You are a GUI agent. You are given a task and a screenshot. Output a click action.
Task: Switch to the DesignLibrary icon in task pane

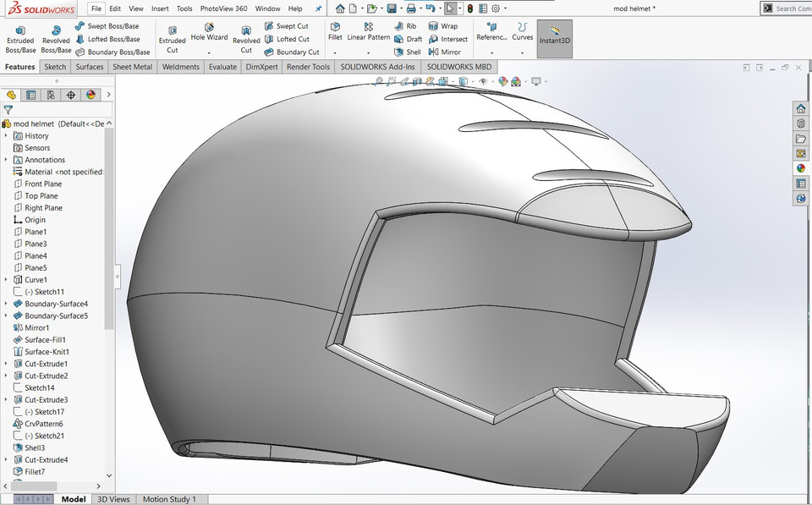(x=801, y=123)
